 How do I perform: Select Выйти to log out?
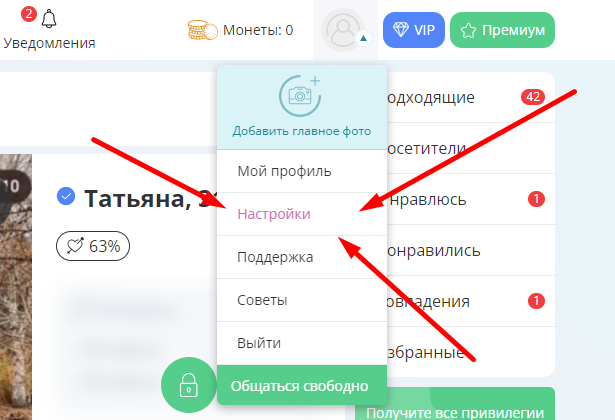(x=302, y=344)
